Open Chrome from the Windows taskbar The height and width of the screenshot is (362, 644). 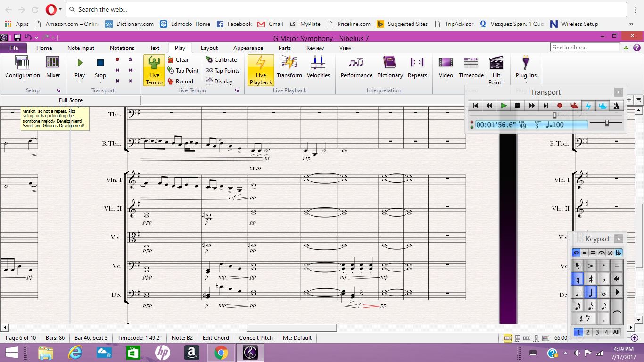(x=221, y=353)
